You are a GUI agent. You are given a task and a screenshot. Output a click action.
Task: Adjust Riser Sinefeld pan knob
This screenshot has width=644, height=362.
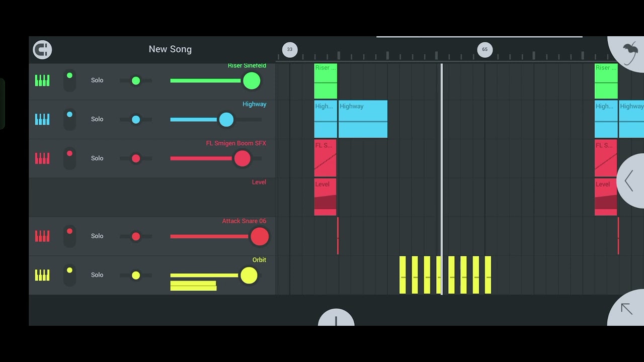[x=136, y=80]
